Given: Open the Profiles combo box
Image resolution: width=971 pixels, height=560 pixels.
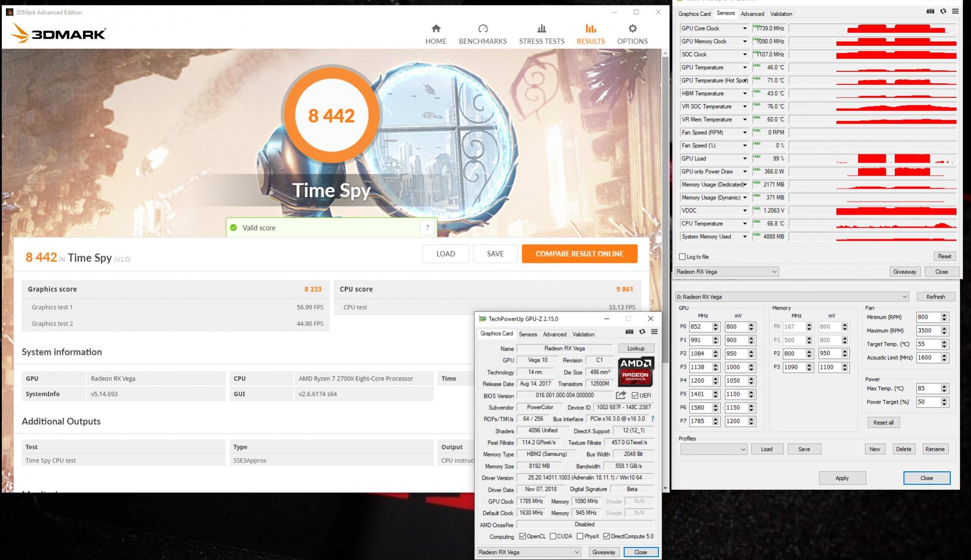Looking at the screenshot, I should pyautogui.click(x=714, y=449).
